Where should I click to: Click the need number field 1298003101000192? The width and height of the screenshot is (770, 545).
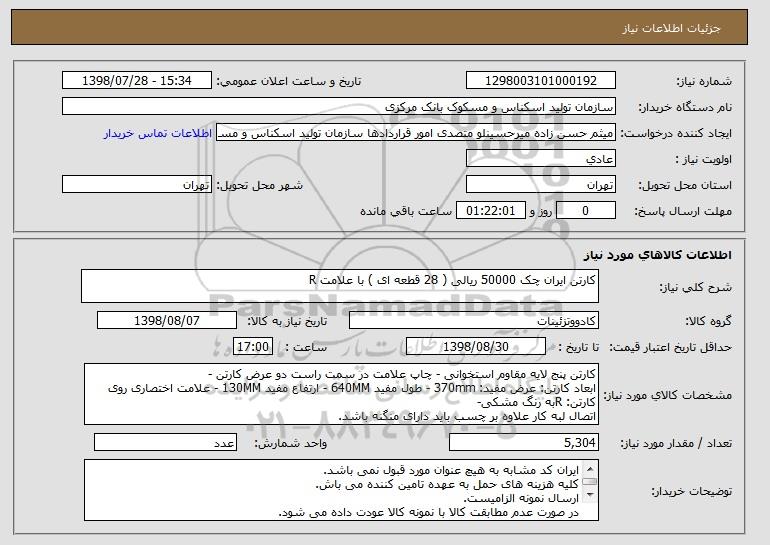[x=541, y=81]
